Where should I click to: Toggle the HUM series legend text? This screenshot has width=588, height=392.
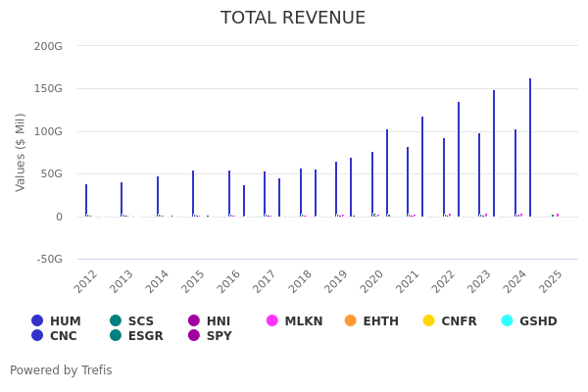tap(65, 320)
